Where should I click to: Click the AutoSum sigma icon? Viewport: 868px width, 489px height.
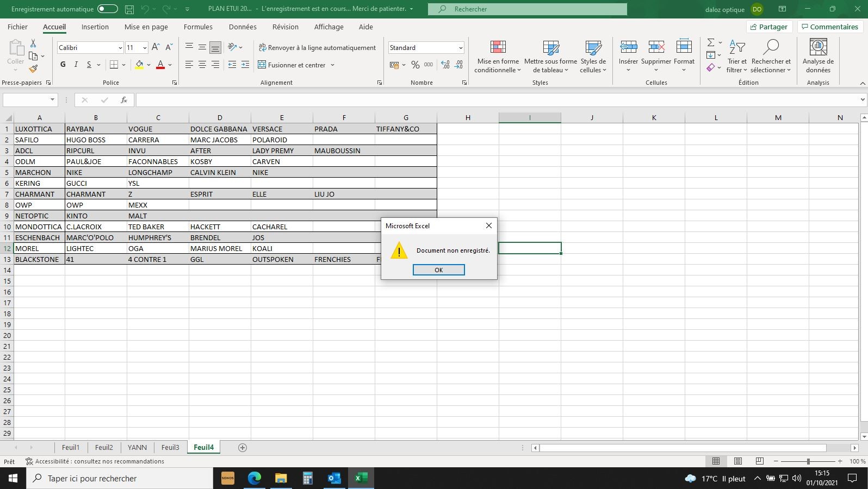(710, 42)
